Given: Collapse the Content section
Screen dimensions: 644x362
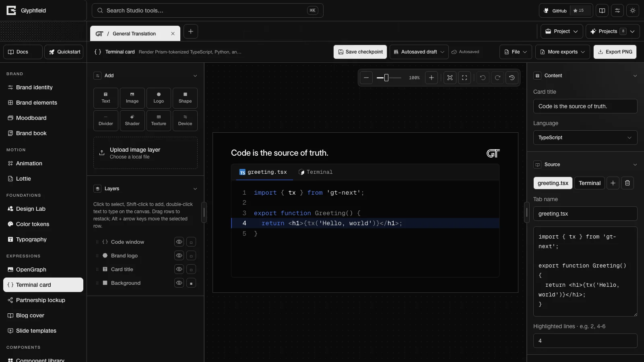Looking at the screenshot, I should pyautogui.click(x=635, y=76).
